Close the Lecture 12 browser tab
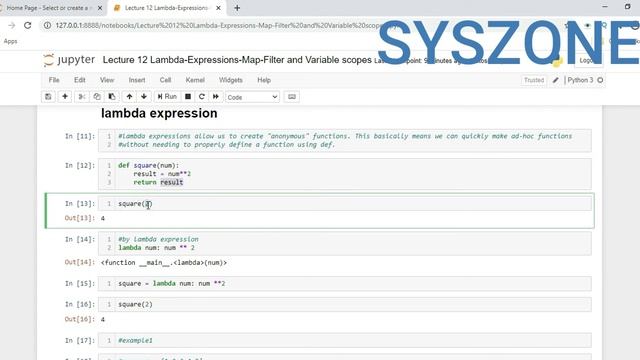640x360 pixels. [x=218, y=8]
